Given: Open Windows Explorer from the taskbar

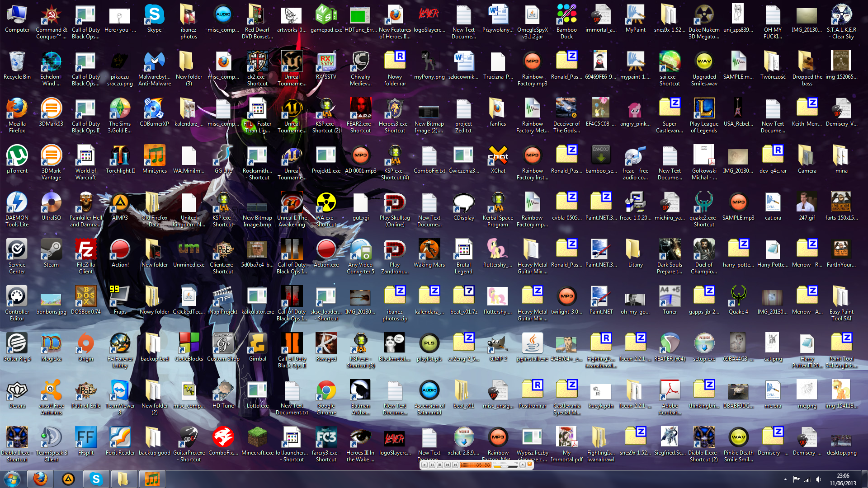Looking at the screenshot, I should pos(124,479).
